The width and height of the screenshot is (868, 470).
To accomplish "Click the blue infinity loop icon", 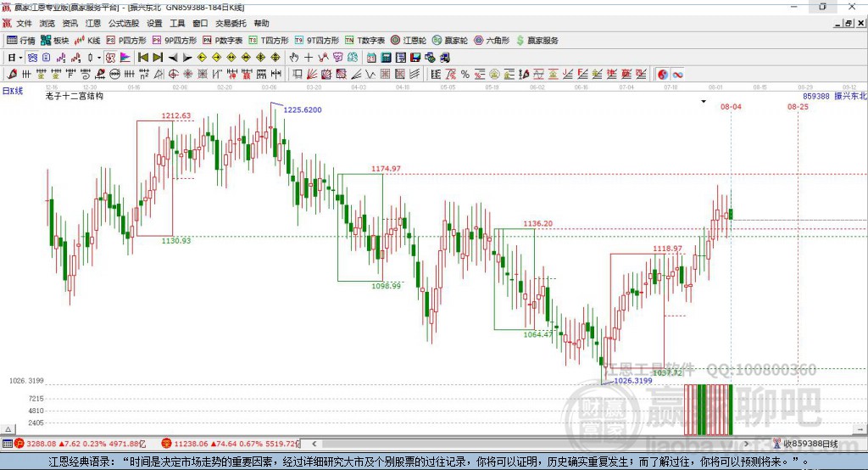I will (x=677, y=75).
